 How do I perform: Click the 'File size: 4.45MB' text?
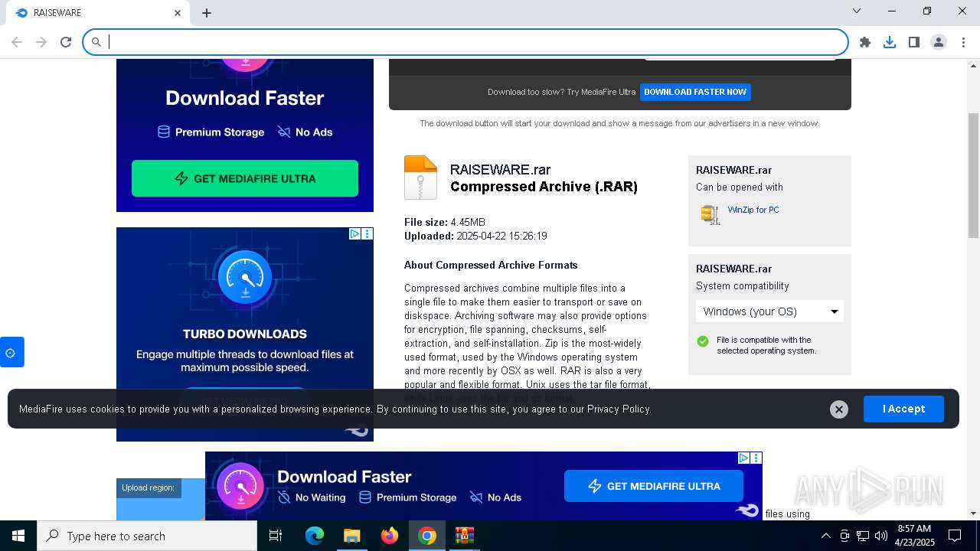pos(445,222)
